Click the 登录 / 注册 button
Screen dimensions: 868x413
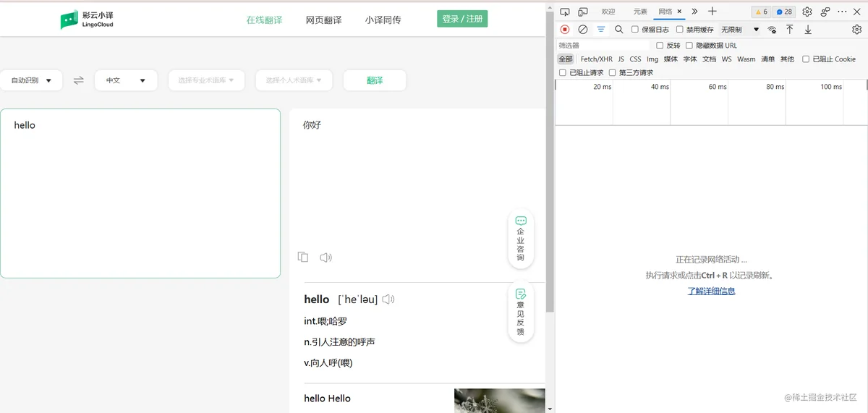click(x=462, y=19)
